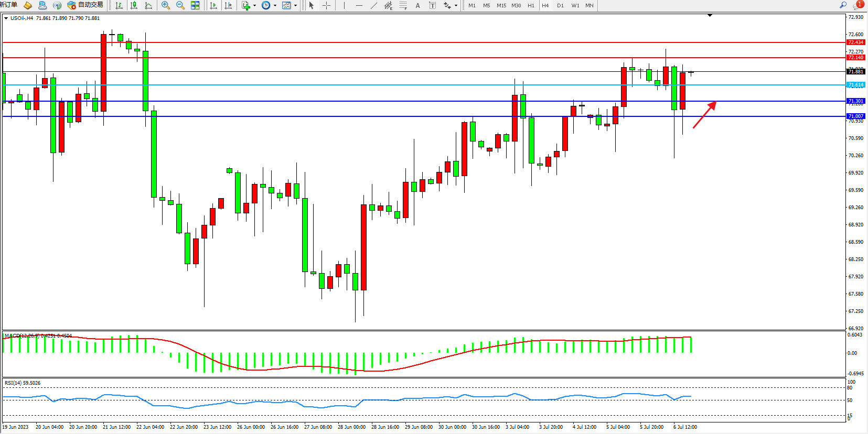Open the add indicators dropdown arrow
The height and width of the screenshot is (434, 868).
pos(254,6)
